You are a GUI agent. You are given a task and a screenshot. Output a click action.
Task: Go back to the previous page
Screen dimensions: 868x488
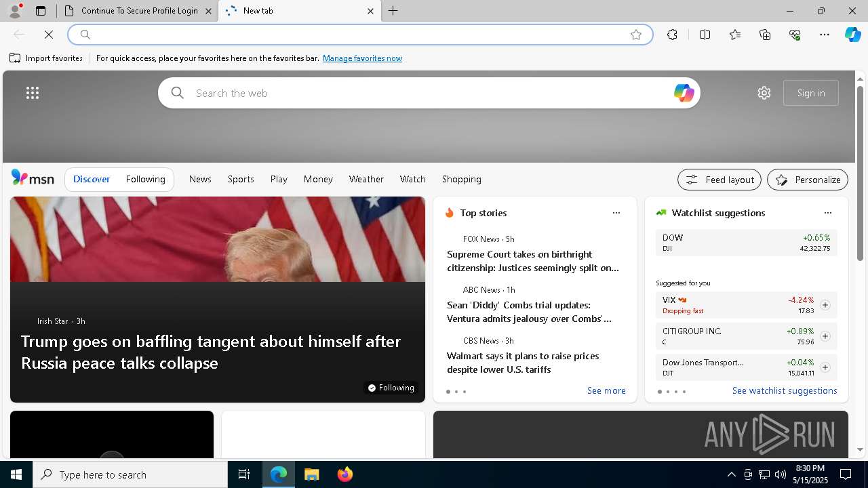(19, 35)
